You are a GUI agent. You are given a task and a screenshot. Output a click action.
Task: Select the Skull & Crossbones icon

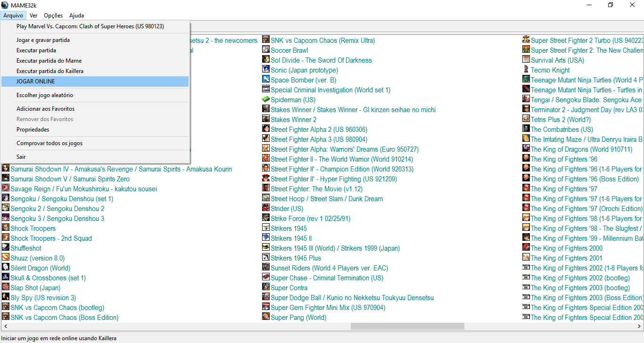(x=6, y=278)
